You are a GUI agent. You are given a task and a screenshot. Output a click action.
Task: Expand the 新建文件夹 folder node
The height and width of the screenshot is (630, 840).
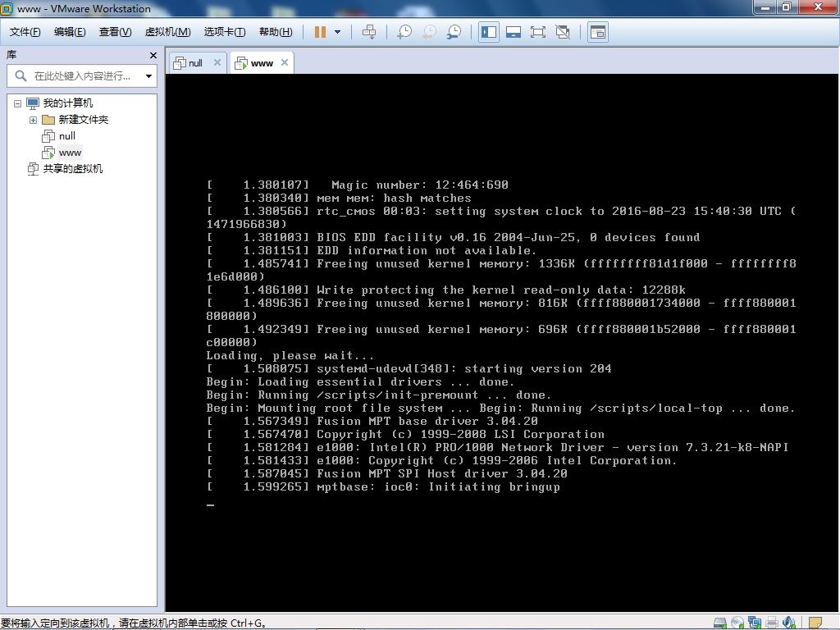pyautogui.click(x=33, y=120)
